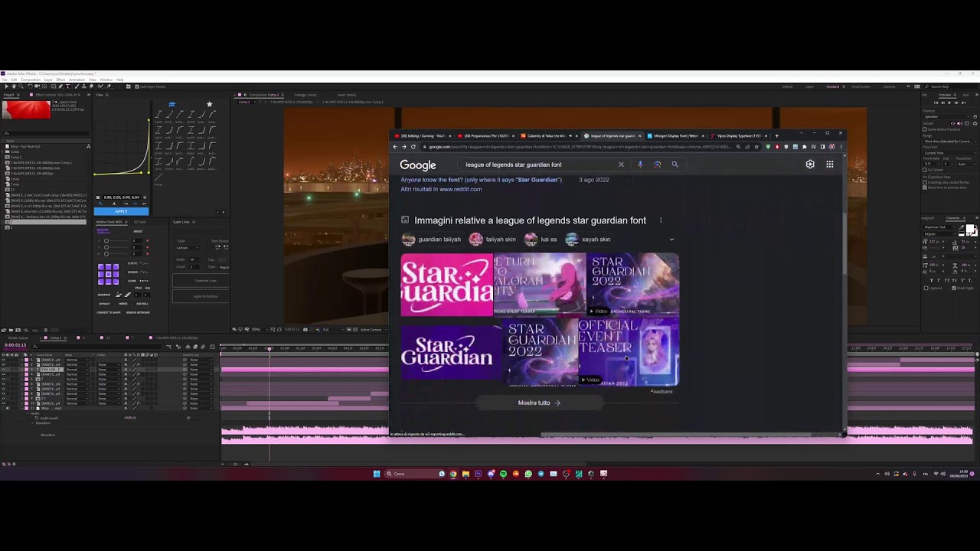Clear the Google search box with the X

point(621,165)
